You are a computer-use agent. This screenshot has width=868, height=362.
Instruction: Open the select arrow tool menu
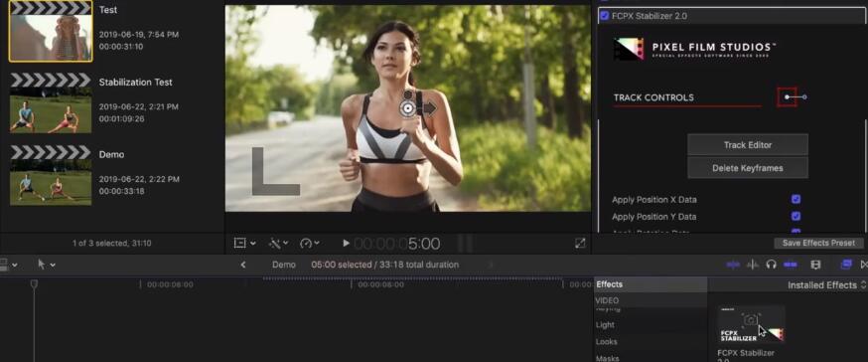point(46,265)
